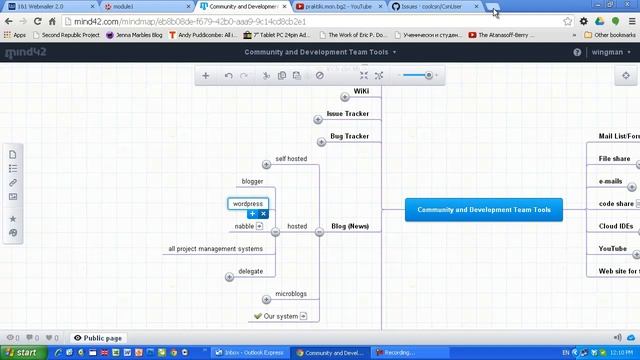Image resolution: width=640 pixels, height=360 pixels.
Task: Undo the last mind map change
Action: pos(229,76)
